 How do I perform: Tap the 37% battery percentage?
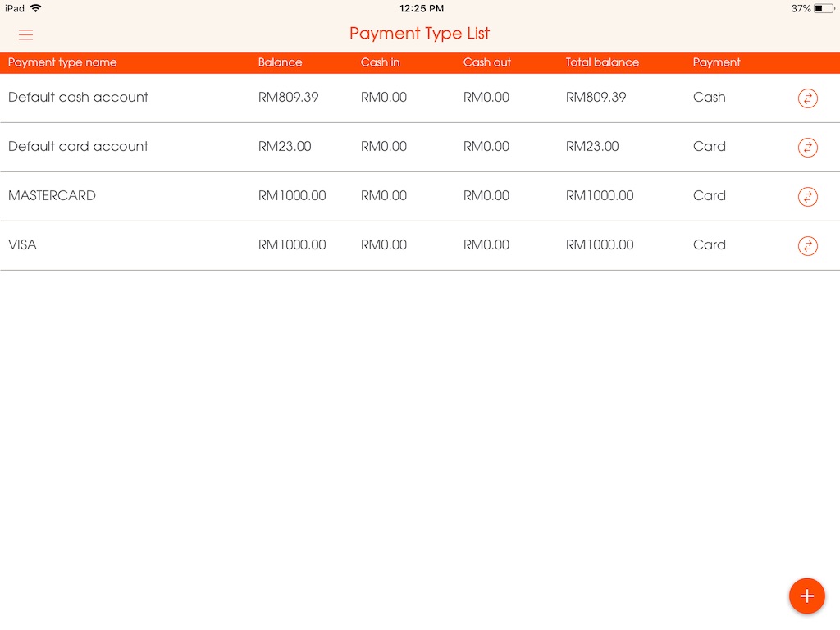pyautogui.click(x=801, y=8)
